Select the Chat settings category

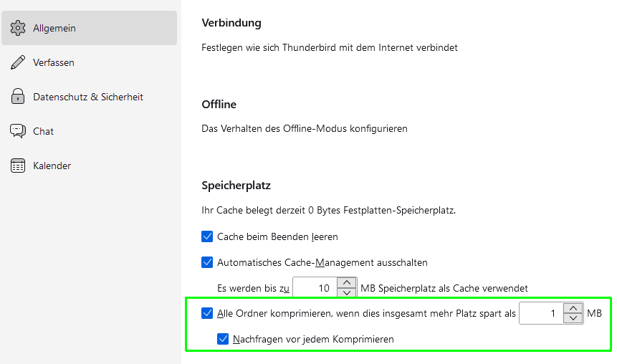click(x=43, y=131)
